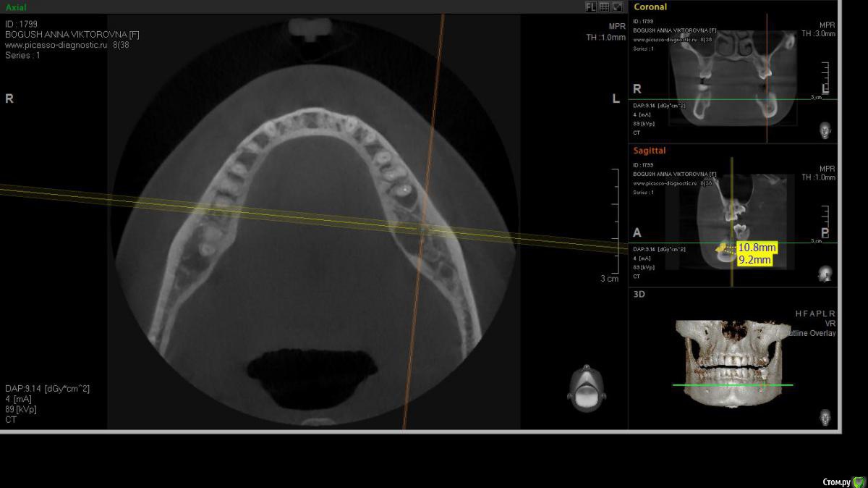
Task: Click the TH :3.0mm thickness in Coronal
Action: coord(818,34)
